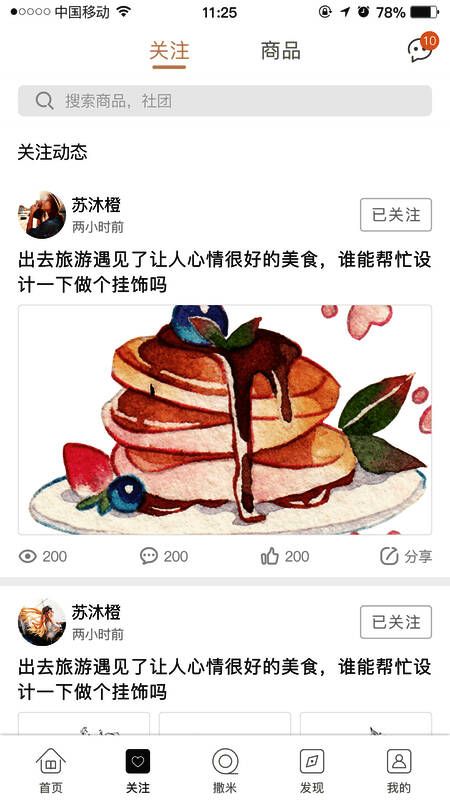Toggle 已关注 on the second 苏沐橙 post

(396, 622)
